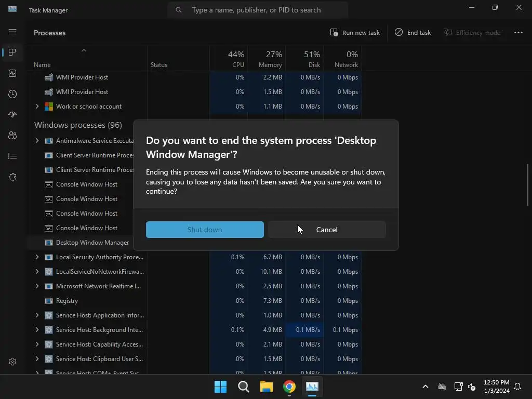The height and width of the screenshot is (399, 532).
Task: Click the muted volume tray icon
Action: coord(472,387)
